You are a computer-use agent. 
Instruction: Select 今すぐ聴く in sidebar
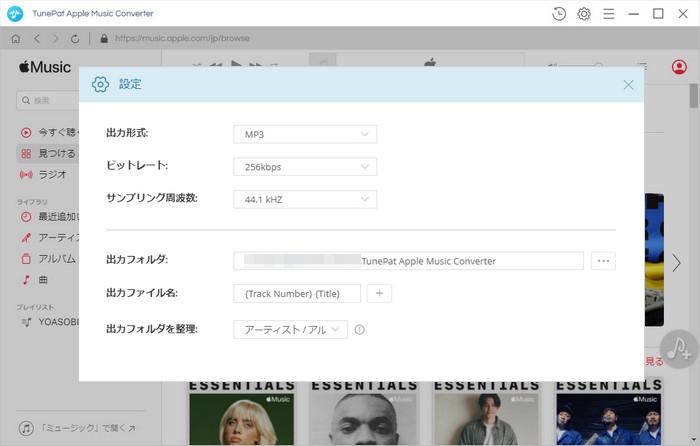pos(49,132)
